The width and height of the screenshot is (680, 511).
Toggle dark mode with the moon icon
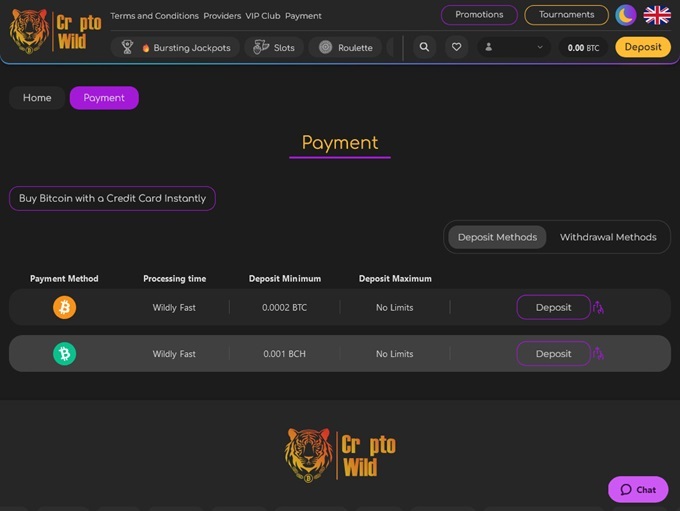pos(625,15)
